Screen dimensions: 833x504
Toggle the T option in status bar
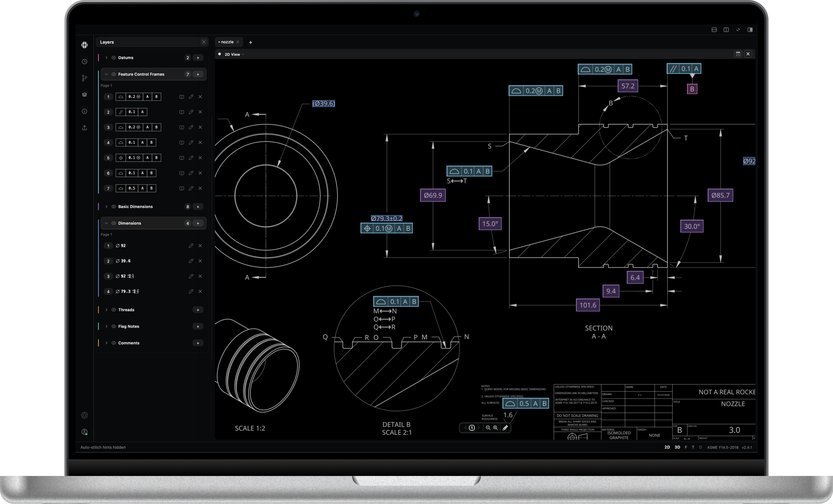(693, 447)
